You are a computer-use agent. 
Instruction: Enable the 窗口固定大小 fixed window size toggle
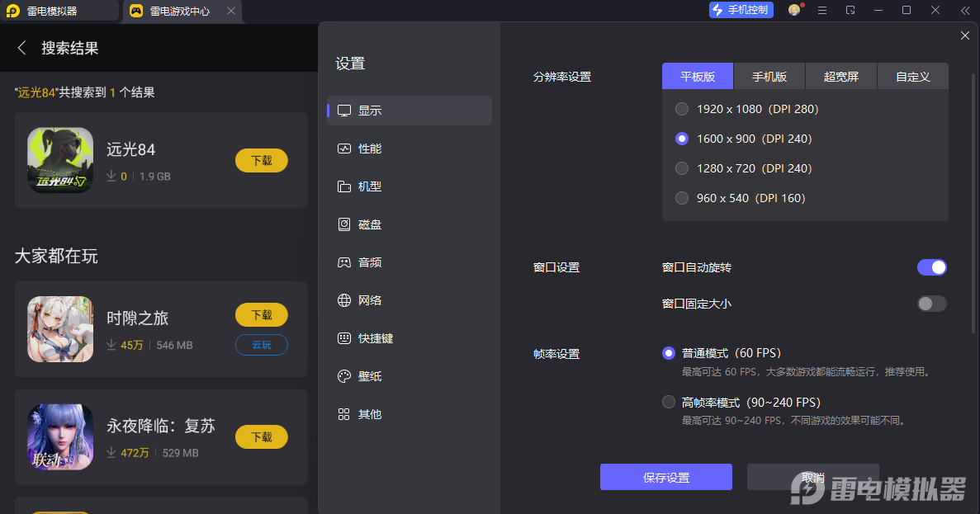pos(932,304)
